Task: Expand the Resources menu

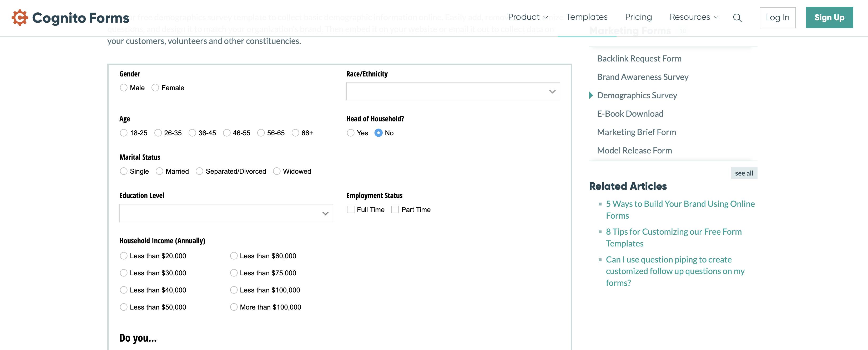Action: (x=693, y=17)
